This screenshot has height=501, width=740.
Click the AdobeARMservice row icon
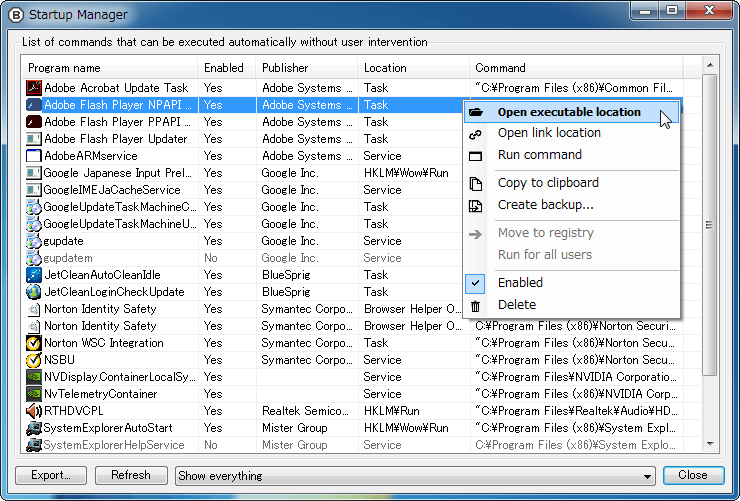pos(34,156)
